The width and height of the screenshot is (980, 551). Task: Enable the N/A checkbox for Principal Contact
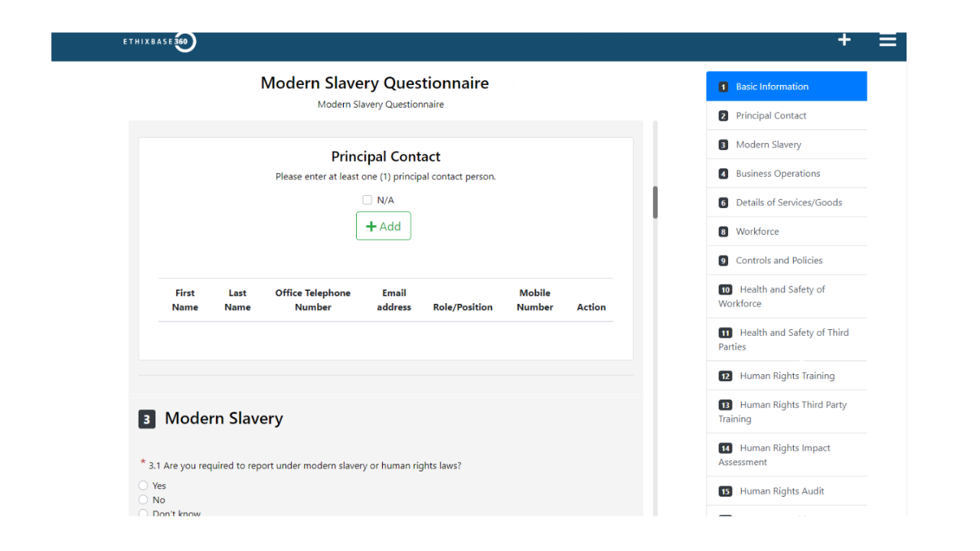coord(367,199)
